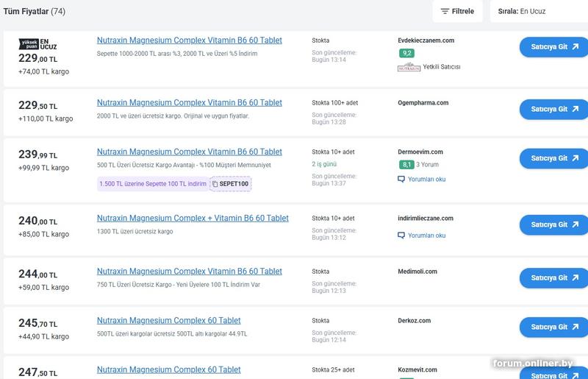Click the Evdekieczanem Satıcıya Git button
This screenshot has width=588, height=379.
(554, 47)
